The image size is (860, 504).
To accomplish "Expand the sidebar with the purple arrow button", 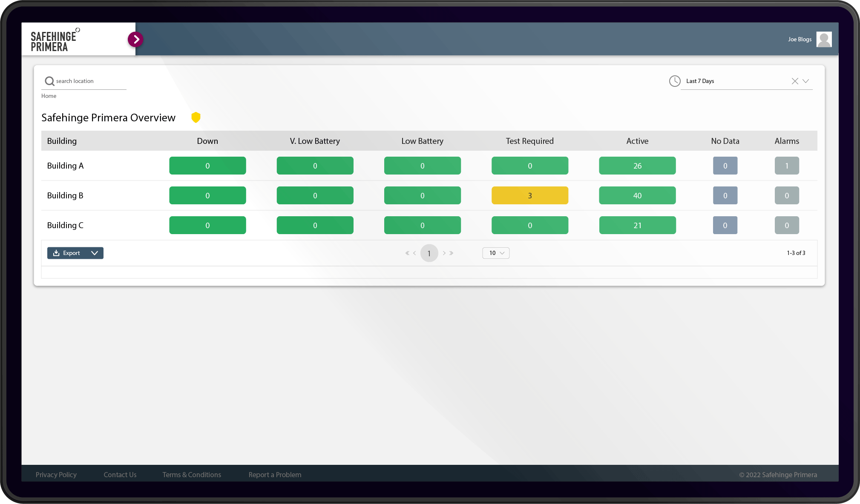I will click(135, 39).
